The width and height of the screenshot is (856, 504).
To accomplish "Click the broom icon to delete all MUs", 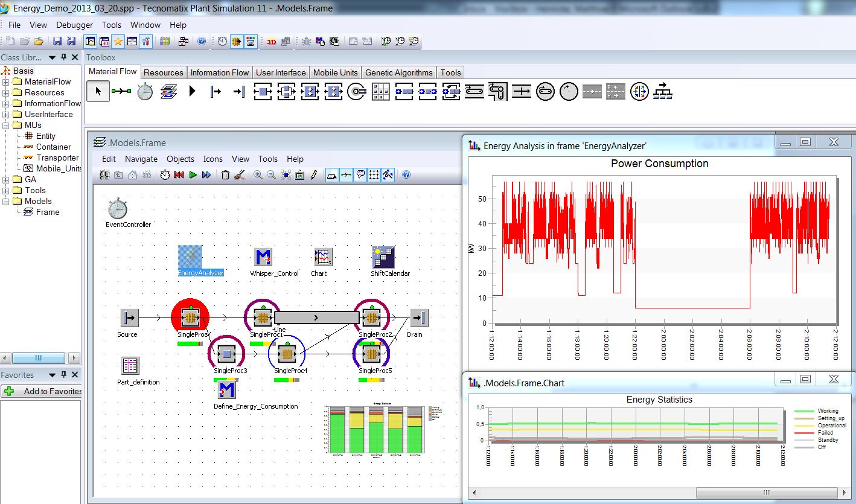I will (x=240, y=174).
